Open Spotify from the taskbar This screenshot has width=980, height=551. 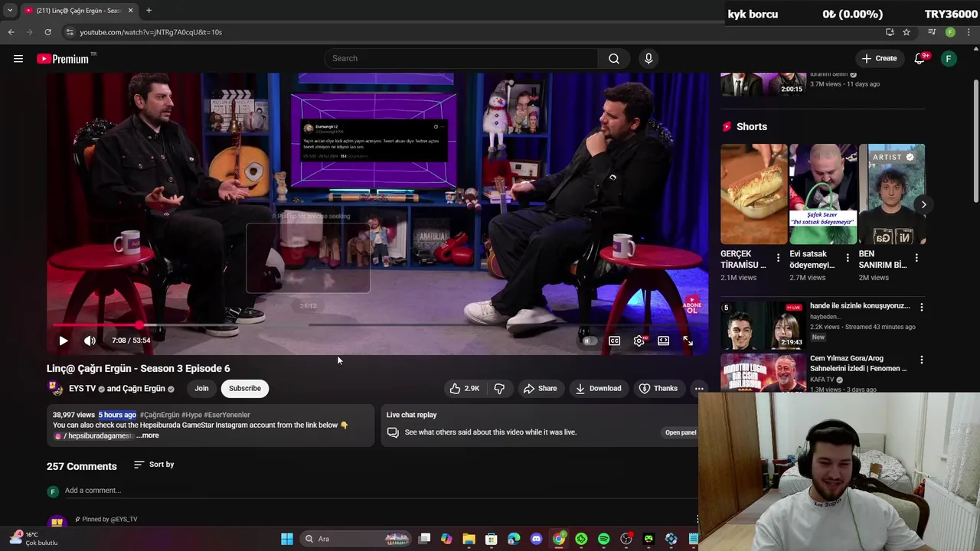(x=603, y=539)
